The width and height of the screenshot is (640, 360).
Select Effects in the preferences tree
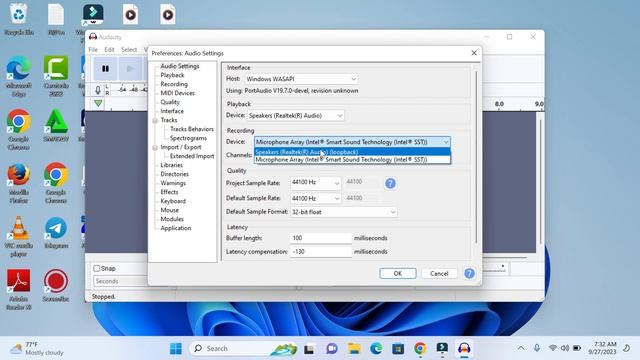pos(169,192)
